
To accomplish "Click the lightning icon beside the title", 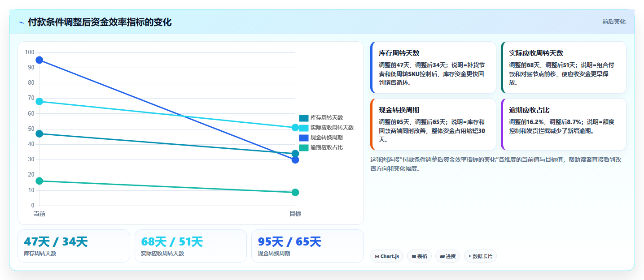I will 21,22.
